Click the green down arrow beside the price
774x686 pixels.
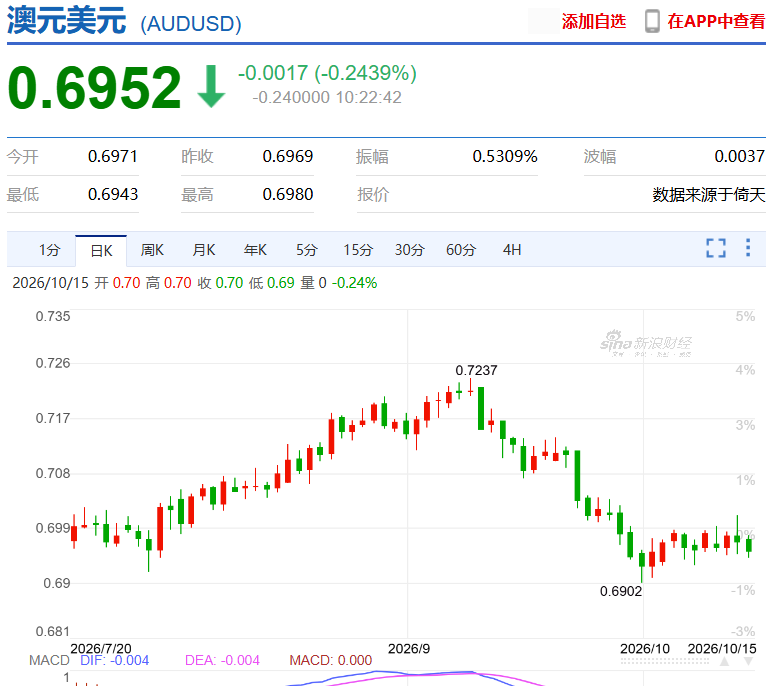click(211, 86)
